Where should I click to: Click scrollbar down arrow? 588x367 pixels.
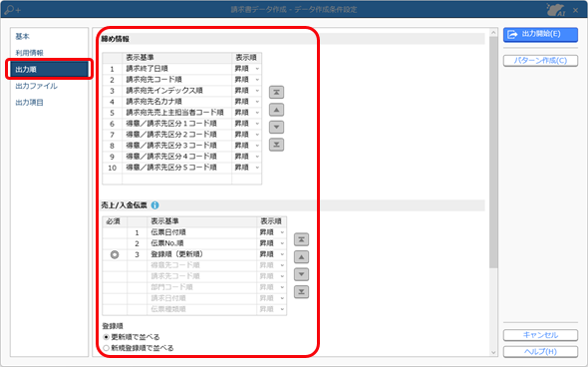coord(493,352)
